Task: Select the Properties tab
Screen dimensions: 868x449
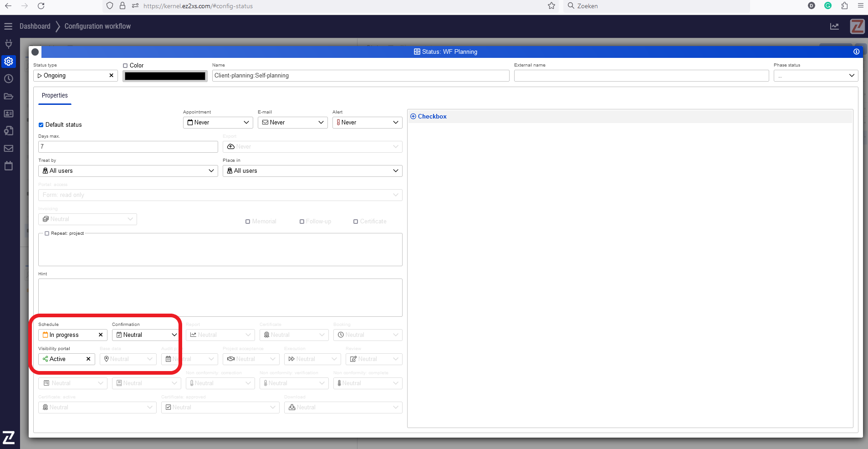Action: coord(55,96)
